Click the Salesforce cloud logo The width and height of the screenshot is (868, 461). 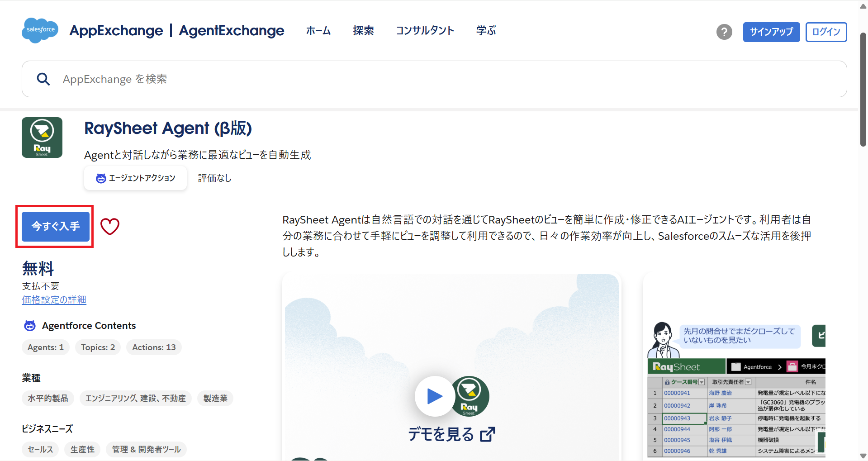[40, 30]
